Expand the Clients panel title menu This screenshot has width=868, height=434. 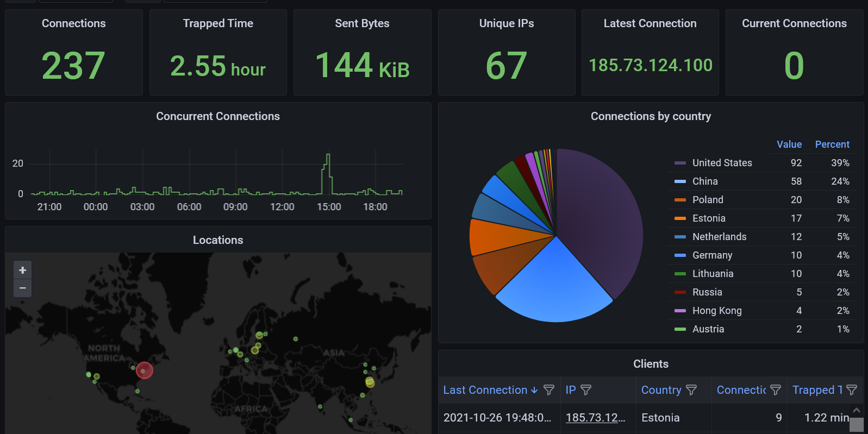tap(651, 364)
